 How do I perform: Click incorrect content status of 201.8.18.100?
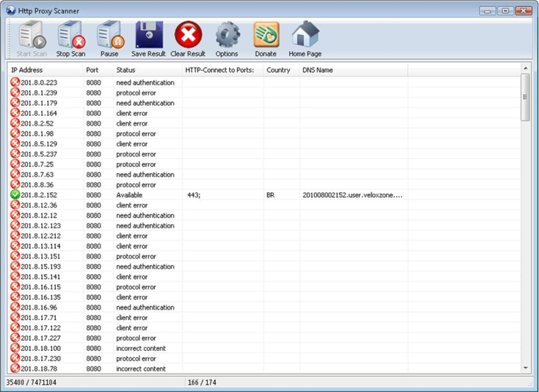(141, 348)
